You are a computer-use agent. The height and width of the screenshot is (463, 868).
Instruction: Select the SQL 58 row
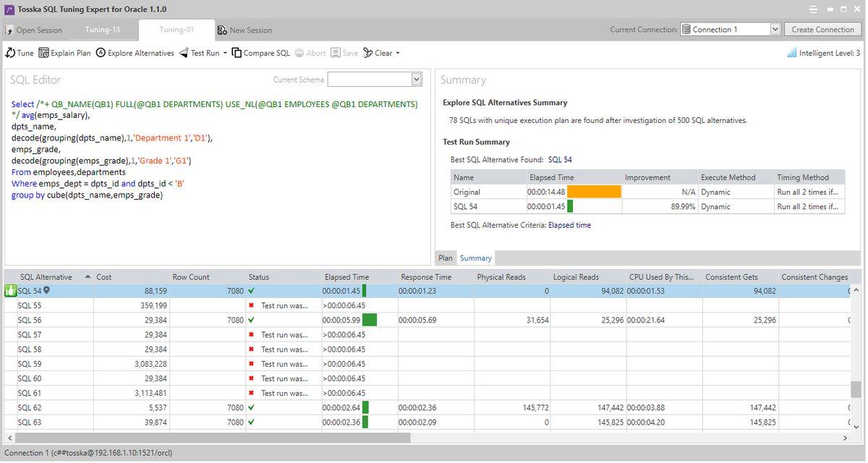[427, 349]
